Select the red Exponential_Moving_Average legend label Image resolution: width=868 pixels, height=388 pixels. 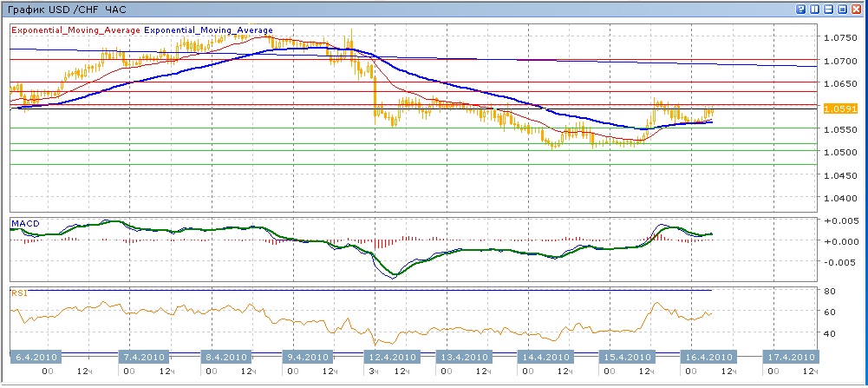tap(75, 30)
